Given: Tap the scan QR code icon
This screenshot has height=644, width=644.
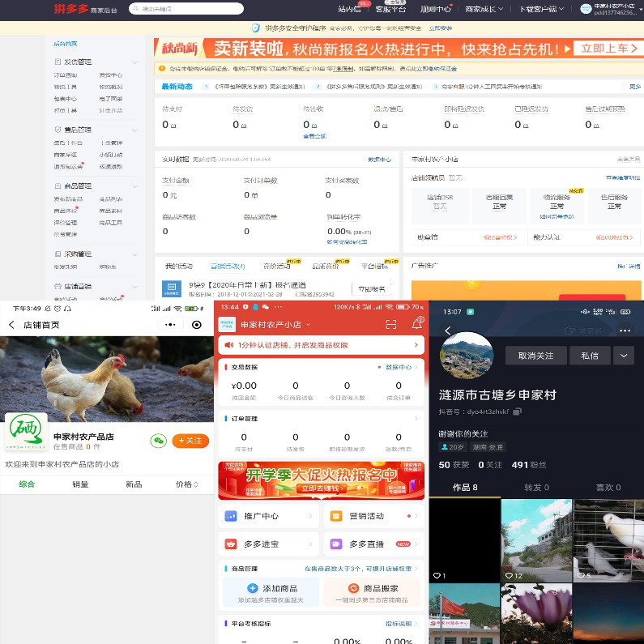Looking at the screenshot, I should (x=391, y=324).
